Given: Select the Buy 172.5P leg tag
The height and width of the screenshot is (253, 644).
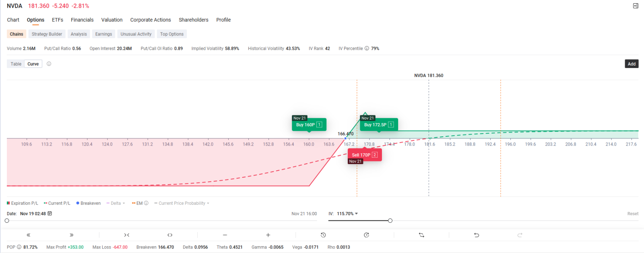Looking at the screenshot, I should click(379, 125).
